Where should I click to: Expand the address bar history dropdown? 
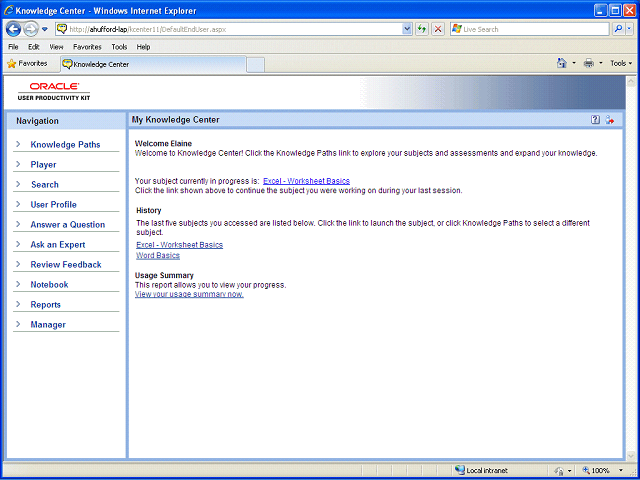coord(407,29)
